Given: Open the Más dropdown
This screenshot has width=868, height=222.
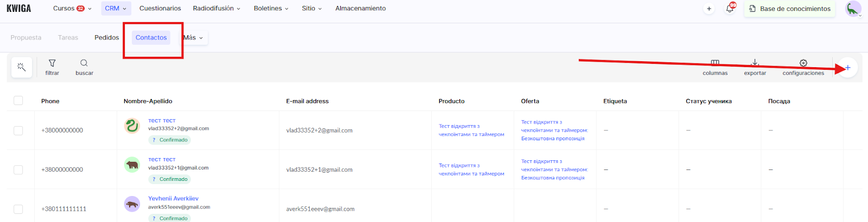Looking at the screenshot, I should pos(193,38).
